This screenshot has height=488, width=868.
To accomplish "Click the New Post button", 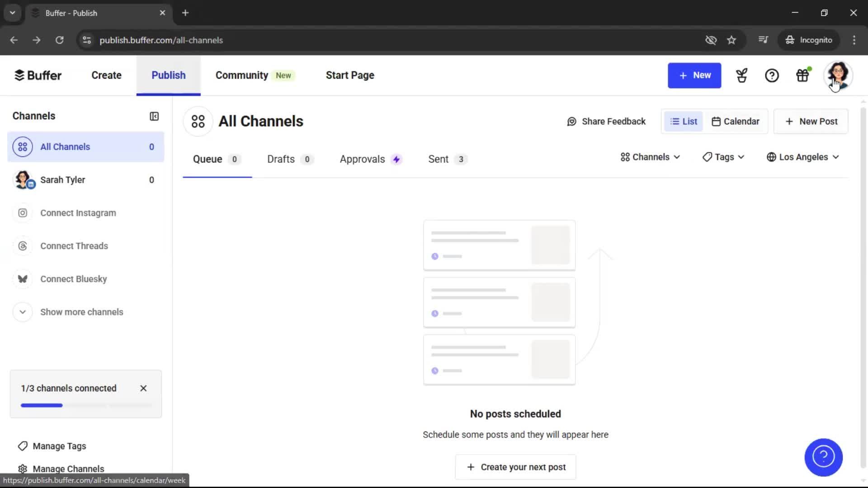I will pyautogui.click(x=811, y=121).
